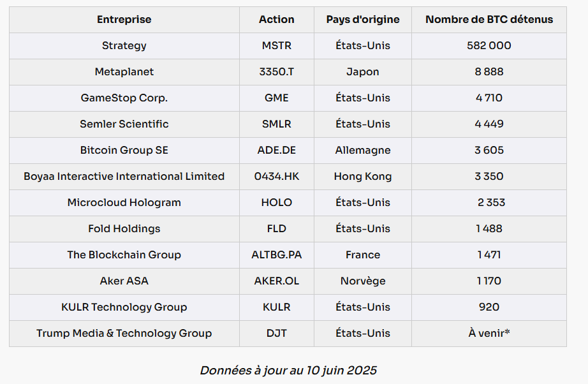Select the 582 000 BTC value
The height and width of the screenshot is (384, 588).
point(489,46)
